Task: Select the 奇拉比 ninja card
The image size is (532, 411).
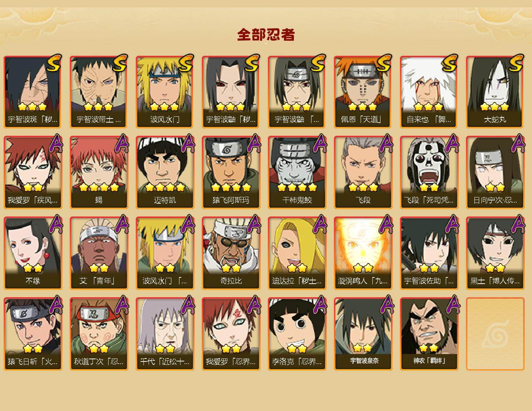Action: 231,253
